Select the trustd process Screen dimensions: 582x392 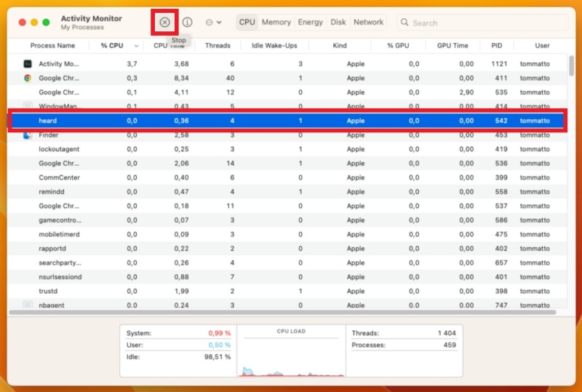[287, 292]
